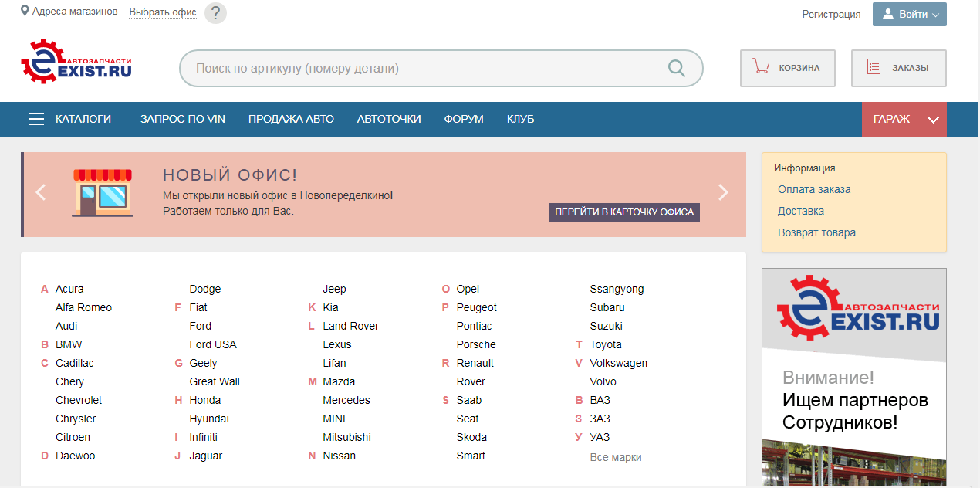Click the user avatar icon in Войти
980x488 pixels.
click(887, 14)
